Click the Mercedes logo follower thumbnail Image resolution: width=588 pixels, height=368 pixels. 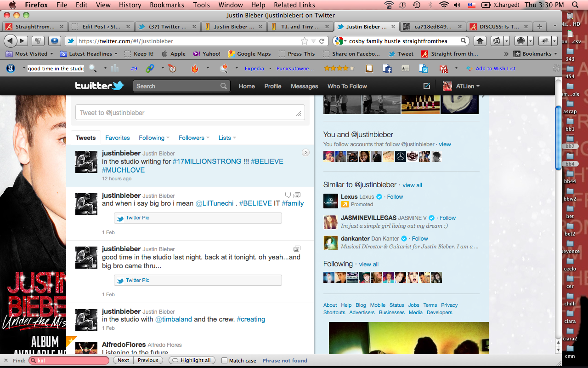[401, 156]
